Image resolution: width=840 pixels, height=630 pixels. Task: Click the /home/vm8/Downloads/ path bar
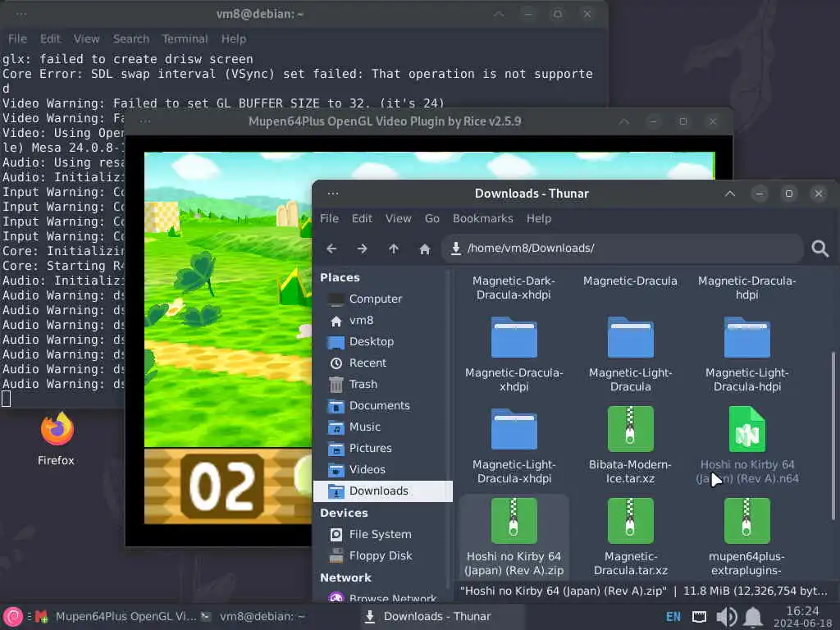[622, 248]
